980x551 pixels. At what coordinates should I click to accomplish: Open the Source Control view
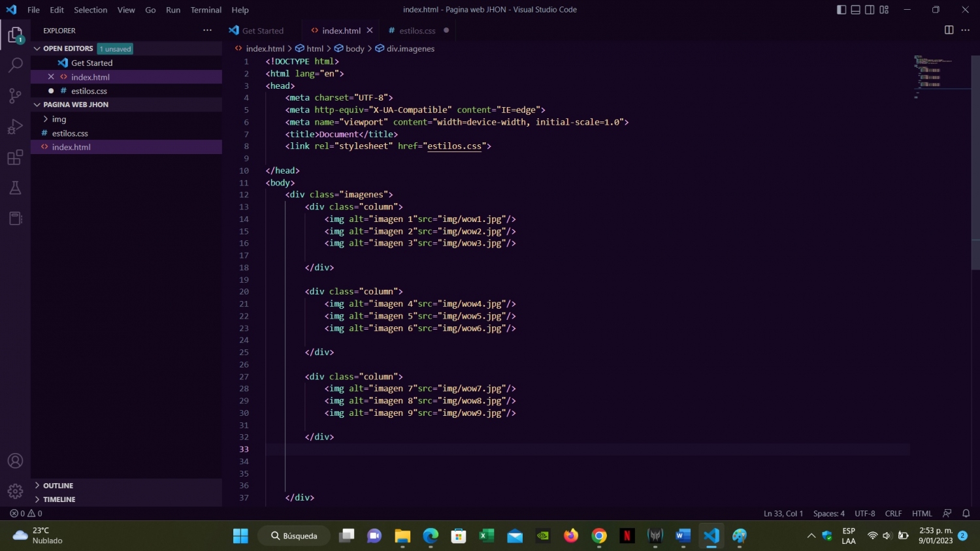click(14, 95)
